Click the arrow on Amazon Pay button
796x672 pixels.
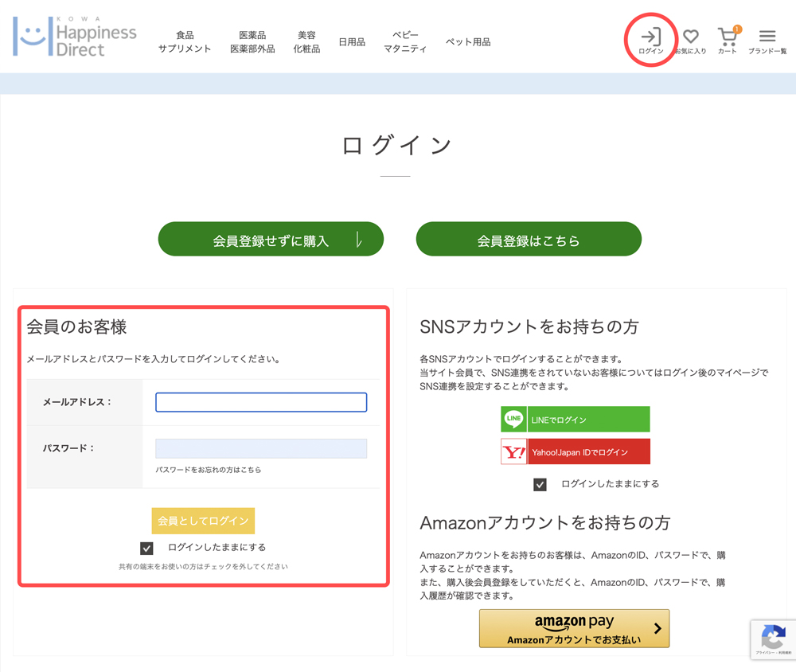coord(657,629)
